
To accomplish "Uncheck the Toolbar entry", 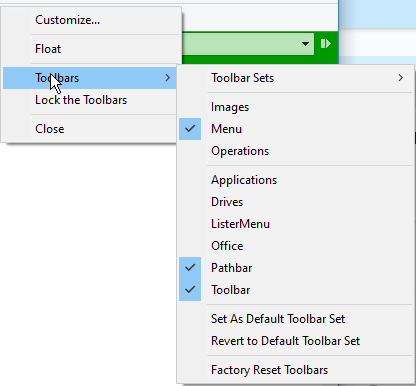I will click(x=296, y=290).
